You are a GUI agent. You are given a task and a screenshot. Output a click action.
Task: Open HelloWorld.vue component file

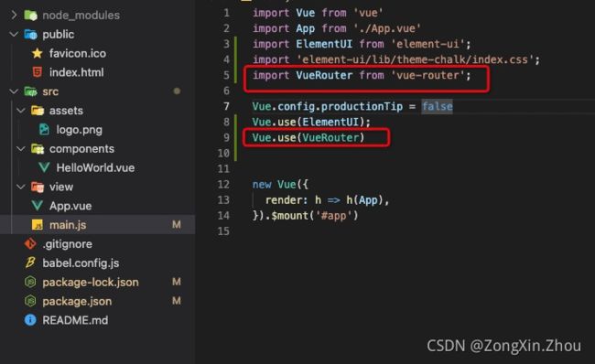pyautogui.click(x=95, y=167)
